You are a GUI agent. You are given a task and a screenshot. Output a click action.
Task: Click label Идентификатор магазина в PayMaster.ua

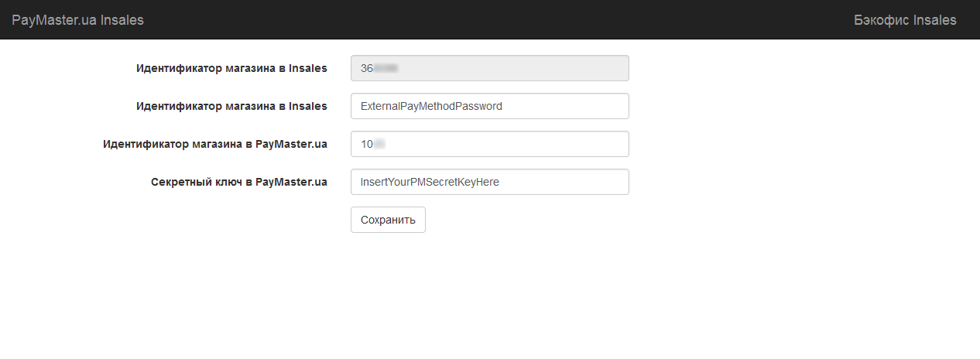coord(215,144)
